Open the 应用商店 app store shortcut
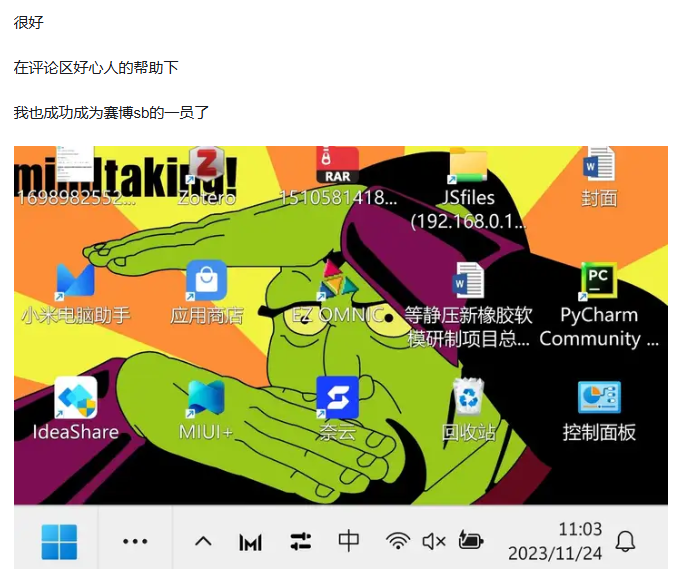Image resolution: width=678 pixels, height=580 pixels. pyautogui.click(x=206, y=281)
